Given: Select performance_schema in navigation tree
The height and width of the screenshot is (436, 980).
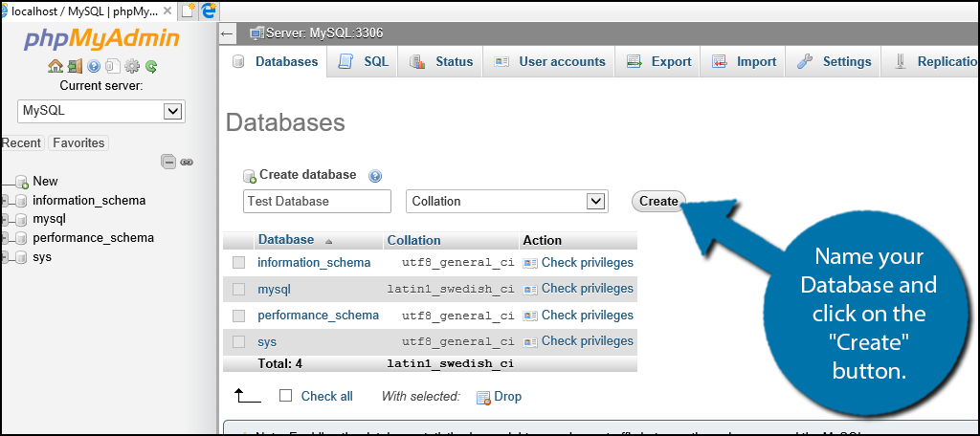Looking at the screenshot, I should click(93, 238).
